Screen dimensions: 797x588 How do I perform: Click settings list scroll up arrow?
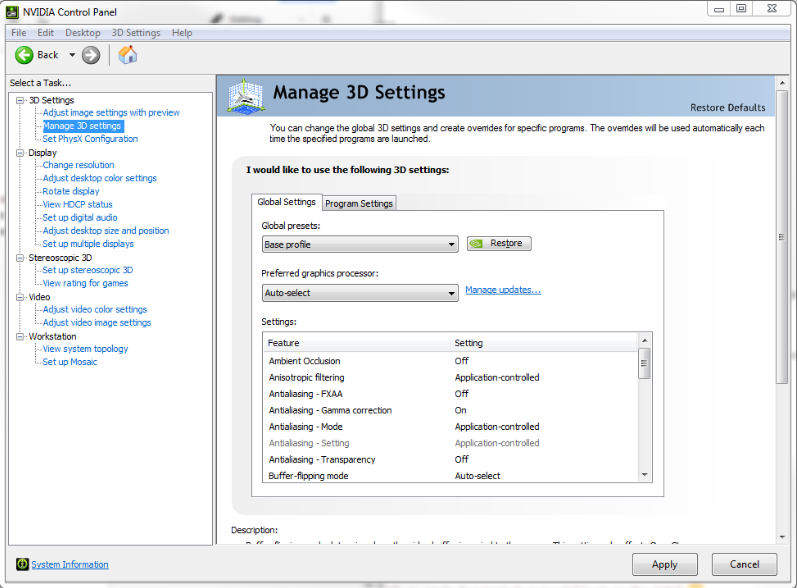coord(645,340)
